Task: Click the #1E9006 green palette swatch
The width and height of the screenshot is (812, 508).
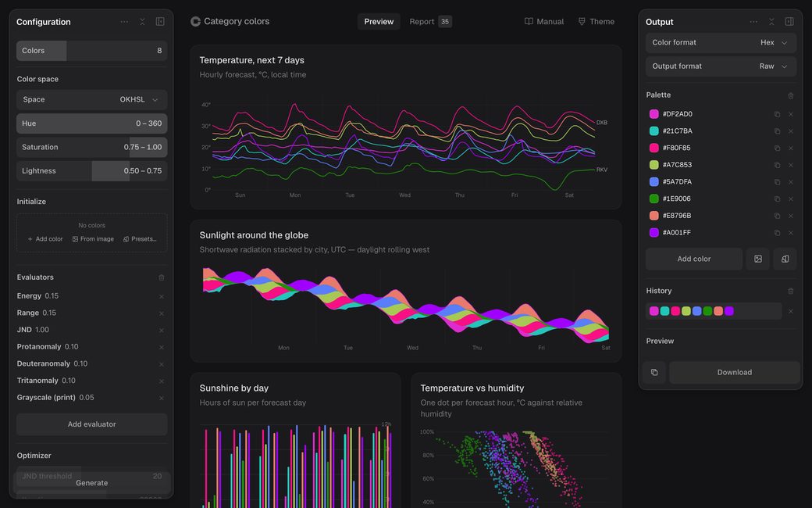Action: tap(654, 199)
